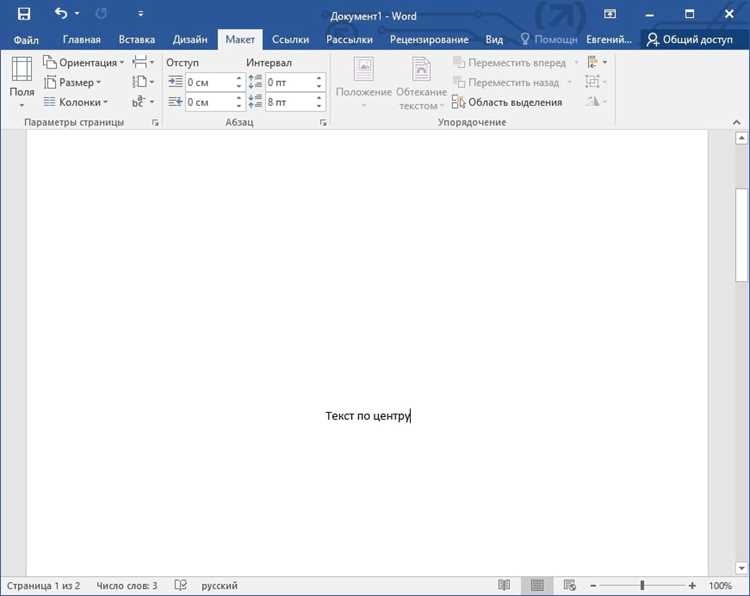This screenshot has width=750, height=596.
Task: Toggle Print Layout view in status bar
Action: pyautogui.click(x=537, y=585)
